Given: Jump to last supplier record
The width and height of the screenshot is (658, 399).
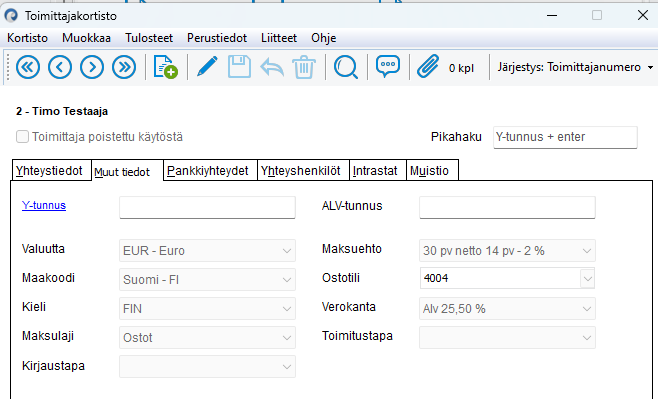Looking at the screenshot, I should point(124,67).
